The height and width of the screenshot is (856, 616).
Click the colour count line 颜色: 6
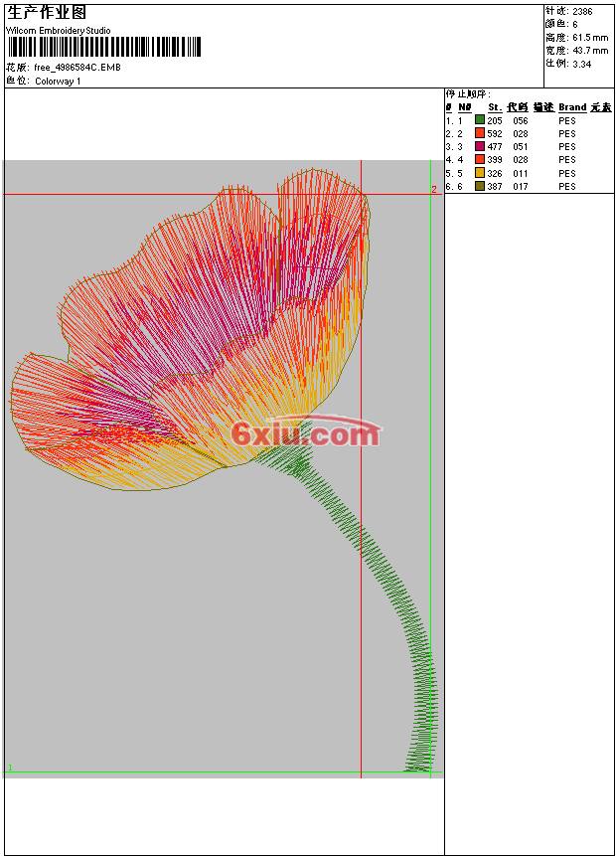coord(561,24)
